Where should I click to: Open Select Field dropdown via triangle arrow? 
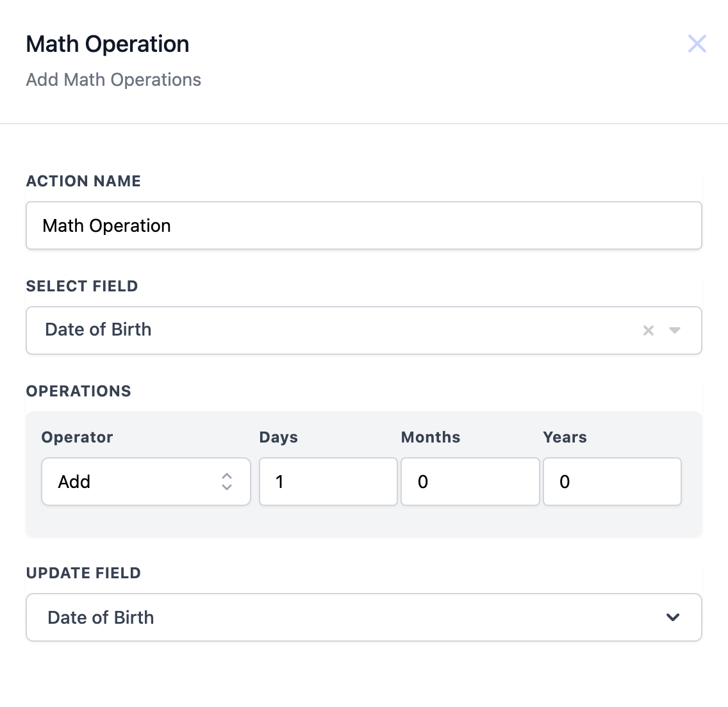coord(674,330)
